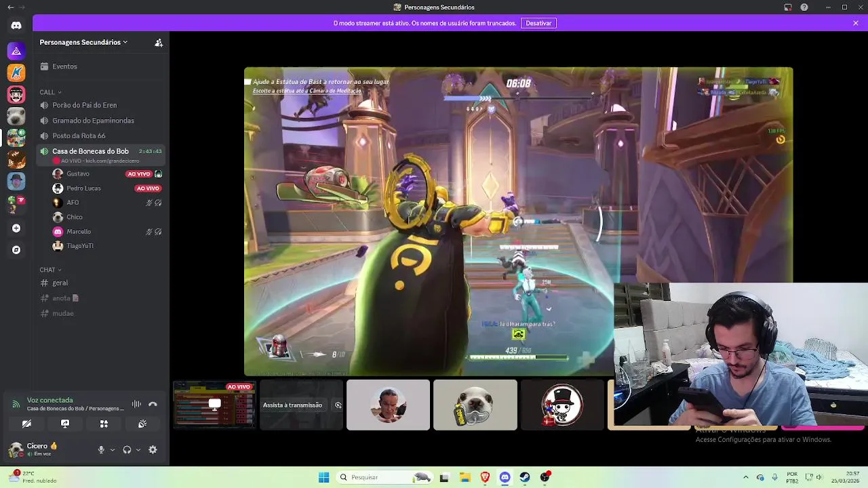The width and height of the screenshot is (868, 488).
Task: Select the seal avatar participant tile
Action: [x=475, y=405]
